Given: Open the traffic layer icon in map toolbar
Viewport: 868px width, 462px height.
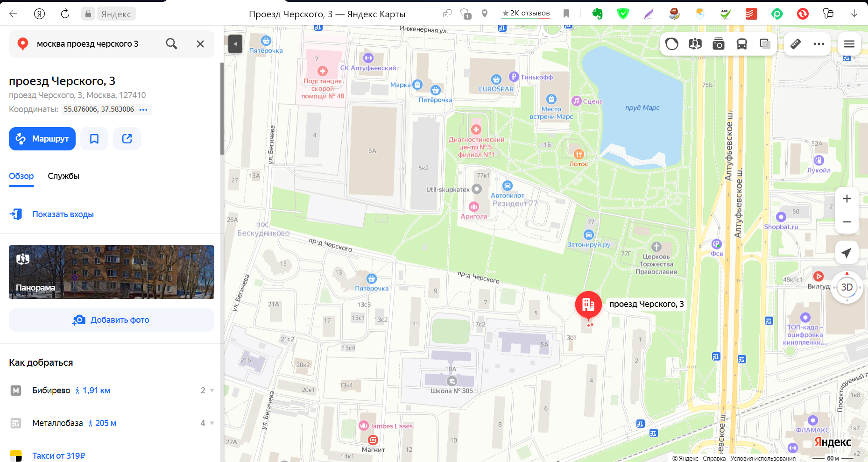Looking at the screenshot, I should (671, 44).
